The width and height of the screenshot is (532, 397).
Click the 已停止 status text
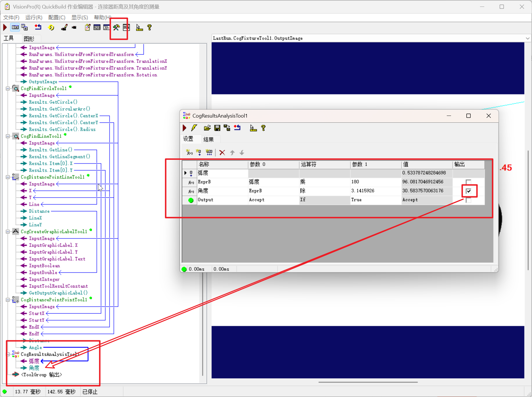(x=90, y=392)
